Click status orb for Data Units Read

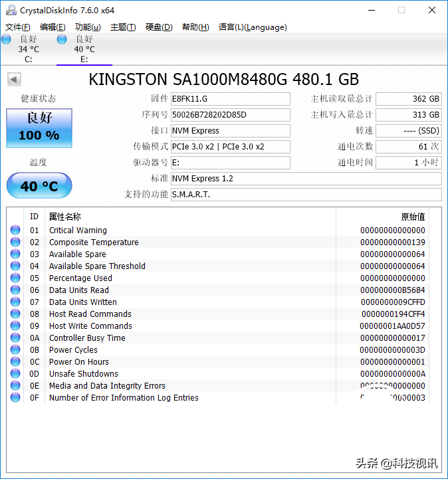click(15, 290)
